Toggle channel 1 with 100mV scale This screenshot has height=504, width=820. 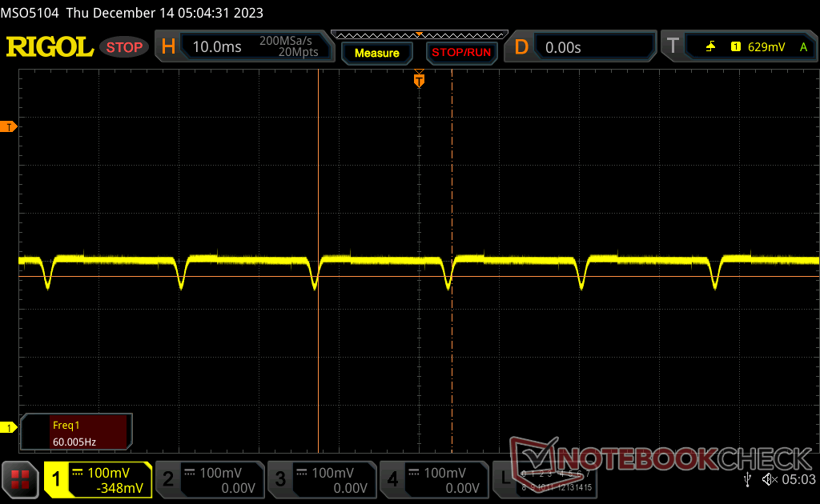(x=98, y=479)
